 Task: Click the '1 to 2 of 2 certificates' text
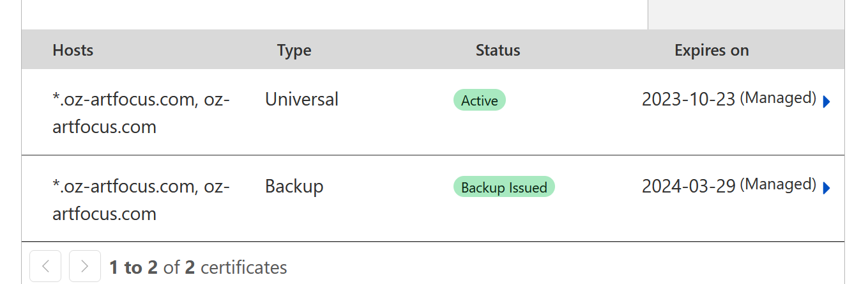click(x=198, y=267)
